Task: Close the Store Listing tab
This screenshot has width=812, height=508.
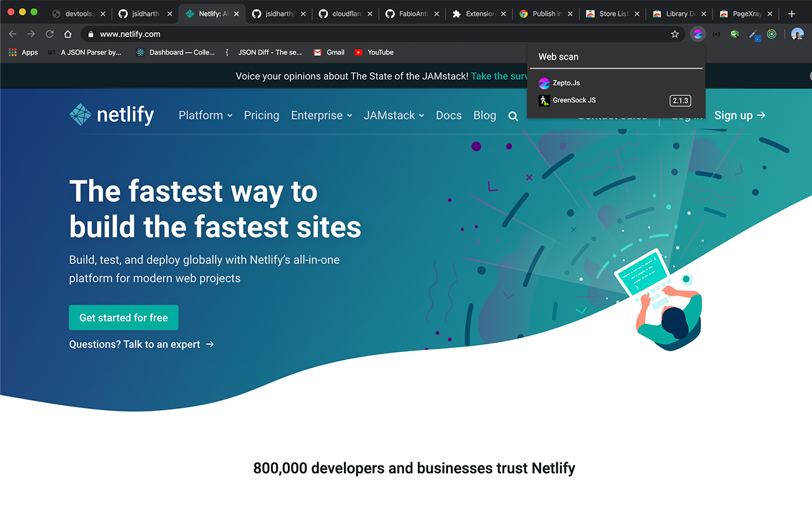Action: (x=637, y=13)
